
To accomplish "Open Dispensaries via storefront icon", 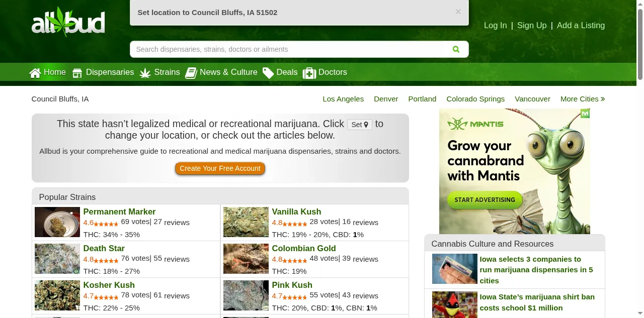I will pos(77,73).
